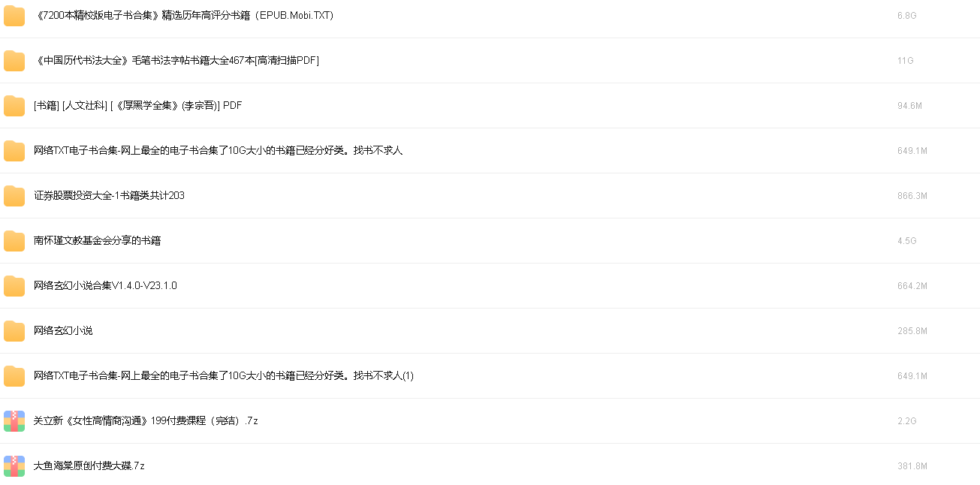The width and height of the screenshot is (980, 485).
Task: Open 《中国历代书法大全》毛笔书法字帖 folder name
Action: pyautogui.click(x=176, y=60)
